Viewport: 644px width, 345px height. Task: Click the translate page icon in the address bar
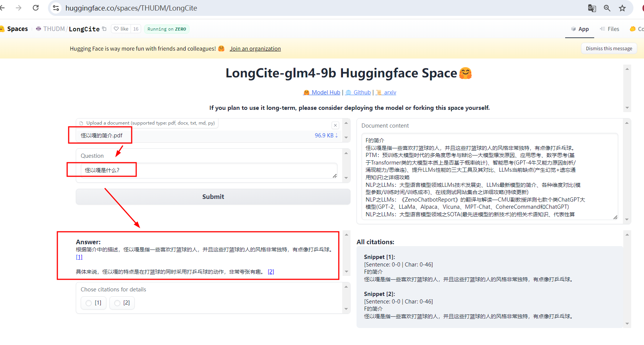[x=592, y=8]
